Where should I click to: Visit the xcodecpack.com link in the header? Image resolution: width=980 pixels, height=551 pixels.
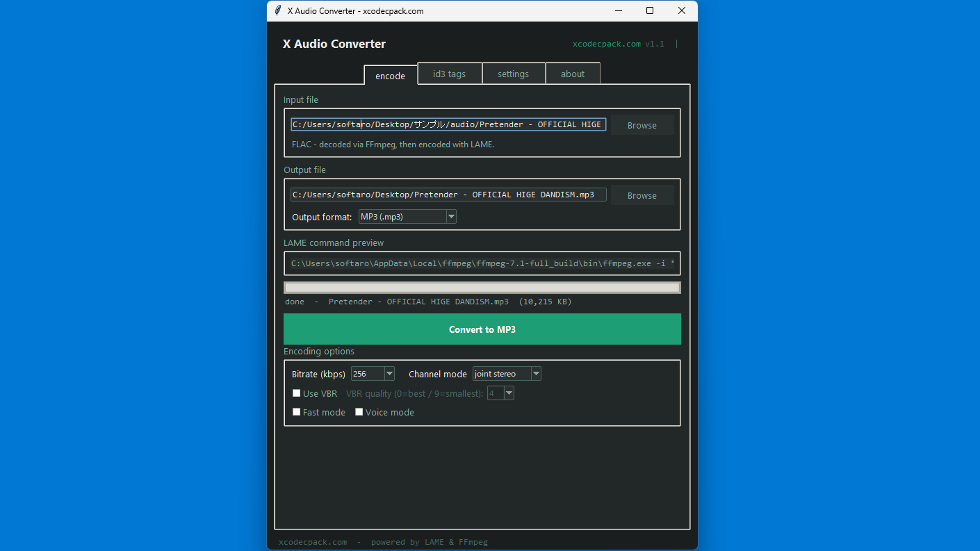(x=606, y=43)
